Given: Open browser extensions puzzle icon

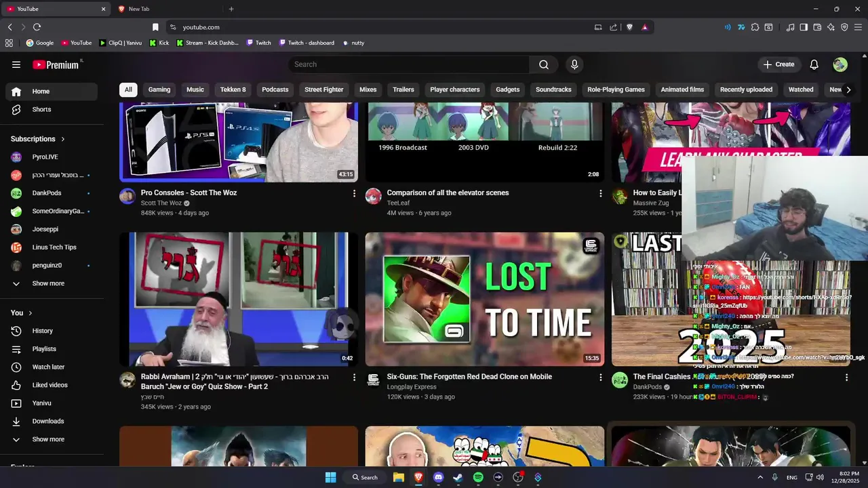Looking at the screenshot, I should point(755,27).
